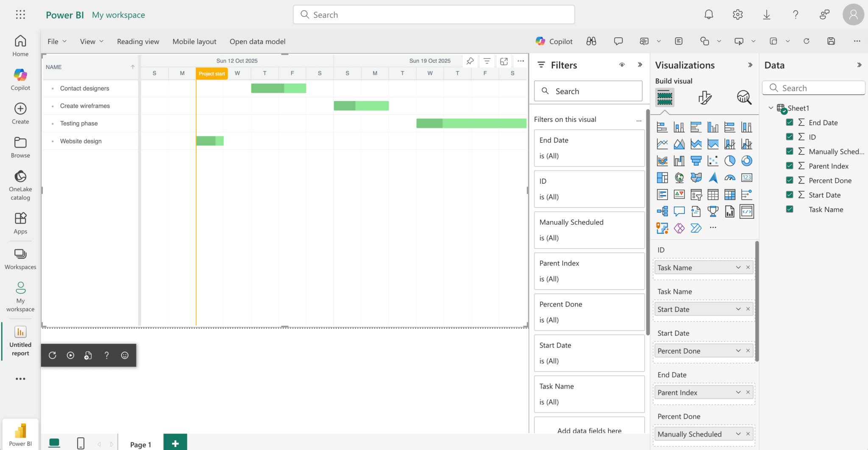This screenshot has height=450, width=868.
Task: Click the save icon in toolbar
Action: pos(831,41)
